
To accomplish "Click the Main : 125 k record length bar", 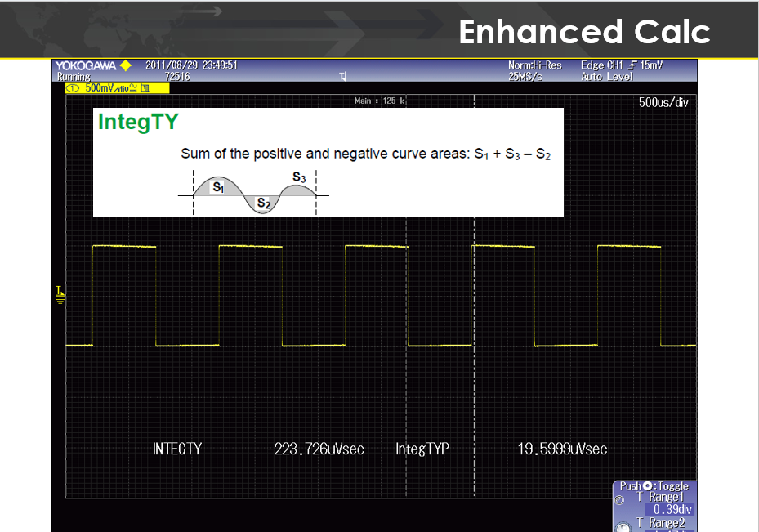I will click(x=381, y=101).
